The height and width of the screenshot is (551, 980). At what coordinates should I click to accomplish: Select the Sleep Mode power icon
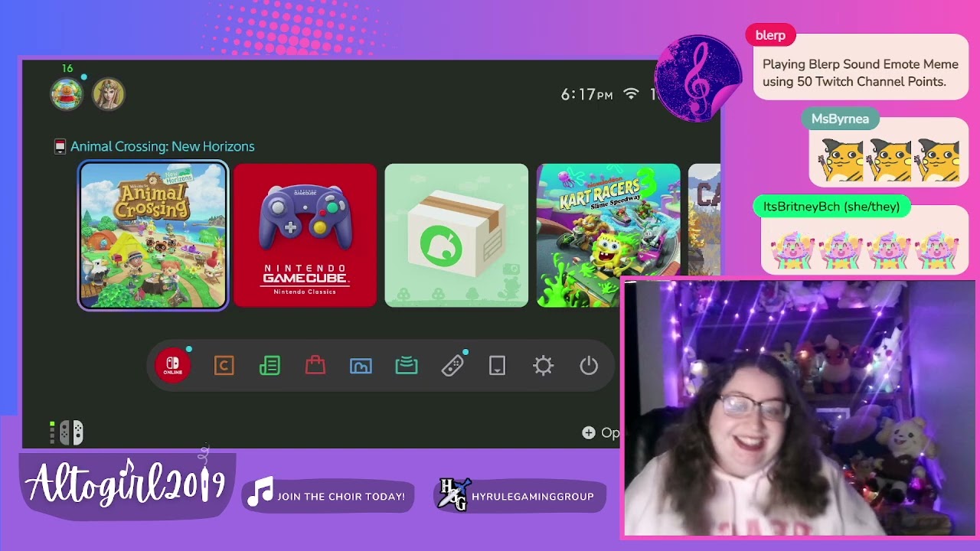[x=589, y=366]
